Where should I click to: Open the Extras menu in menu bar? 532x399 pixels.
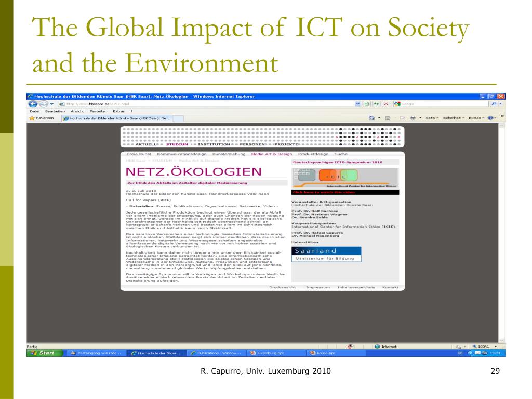click(x=119, y=111)
